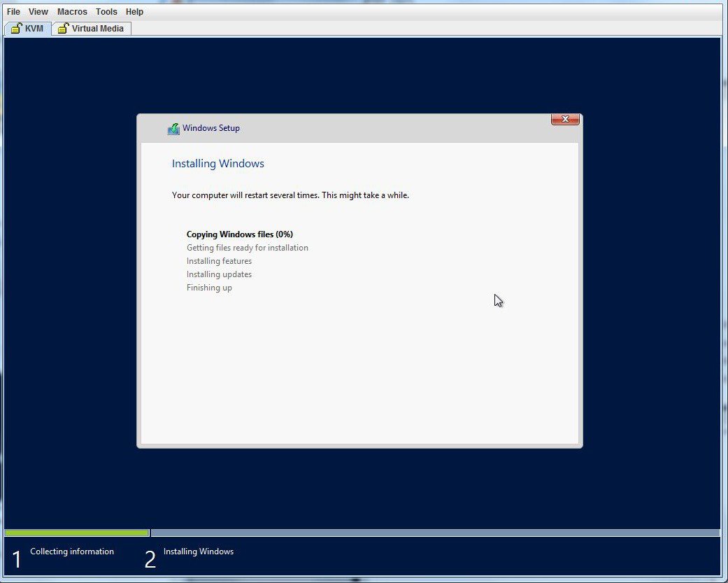Click the Installing Windows heading
The width and height of the screenshot is (728, 583).
(217, 164)
